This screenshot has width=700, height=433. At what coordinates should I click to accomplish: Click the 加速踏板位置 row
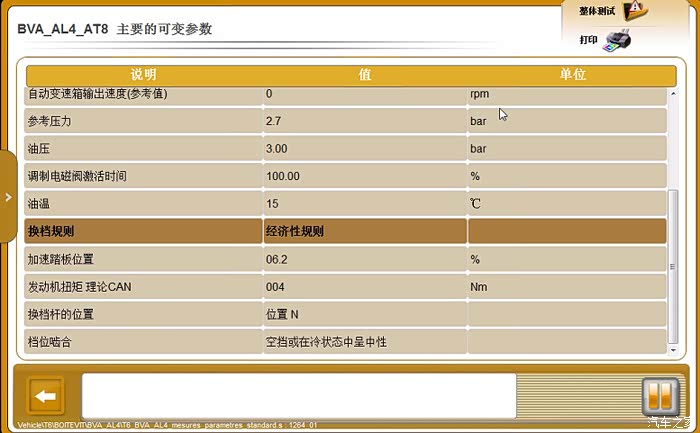(144, 259)
